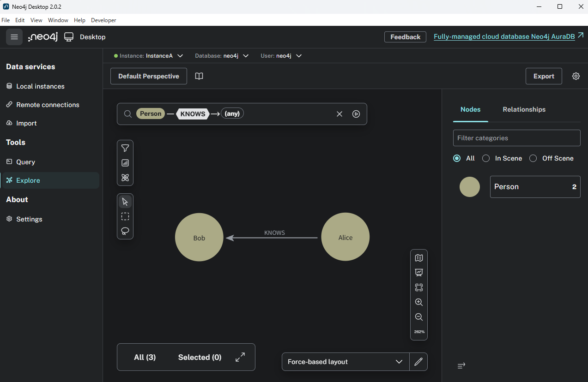
Task: Open the Force-based layout dropdown
Action: (x=345, y=362)
